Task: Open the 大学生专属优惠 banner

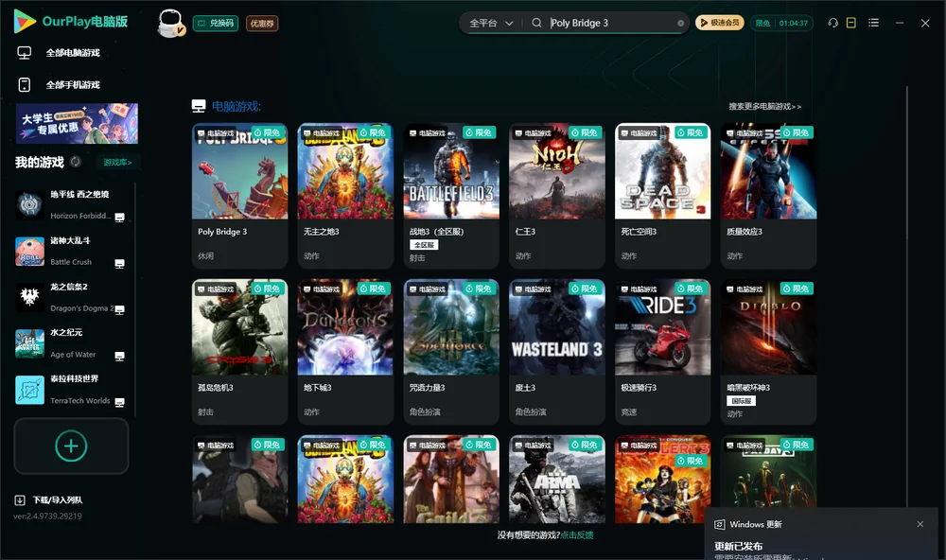Action: [x=77, y=123]
